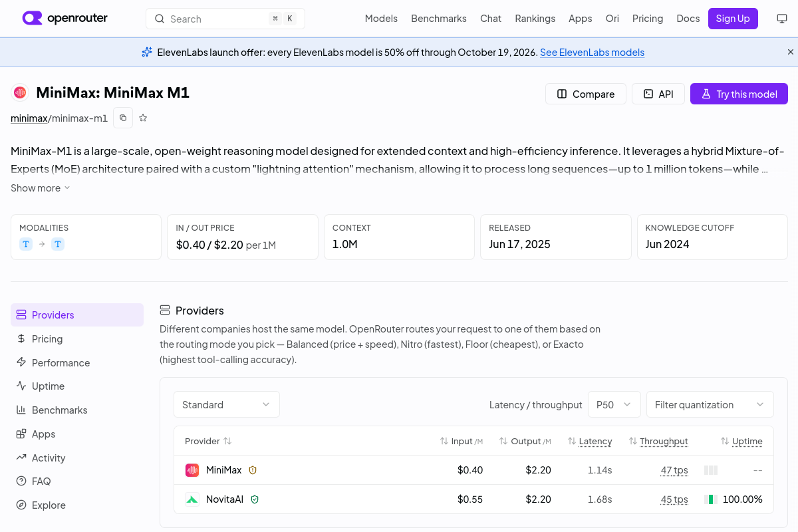This screenshot has height=532, width=798.
Task: Click the Sign Up button
Action: (x=733, y=19)
